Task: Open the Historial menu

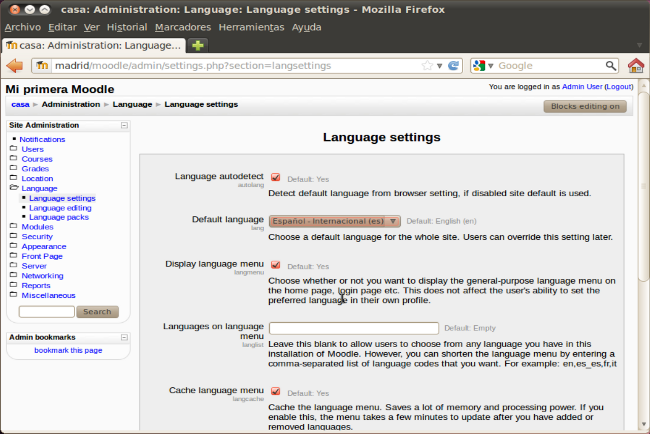Action: click(x=126, y=26)
